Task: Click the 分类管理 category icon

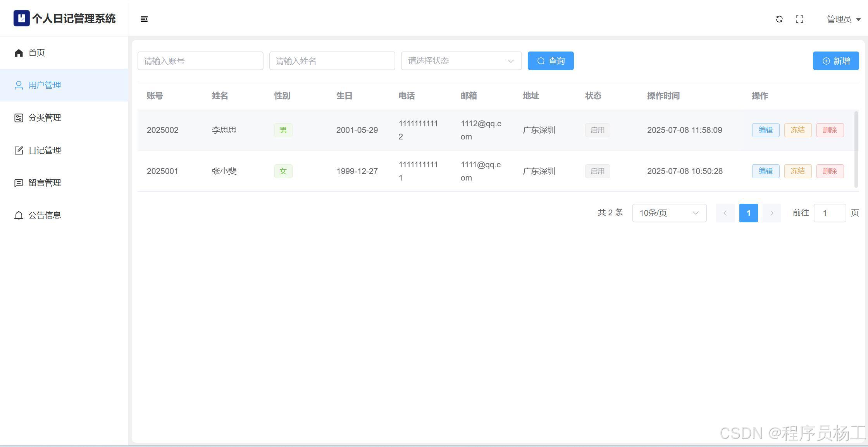Action: (19, 118)
